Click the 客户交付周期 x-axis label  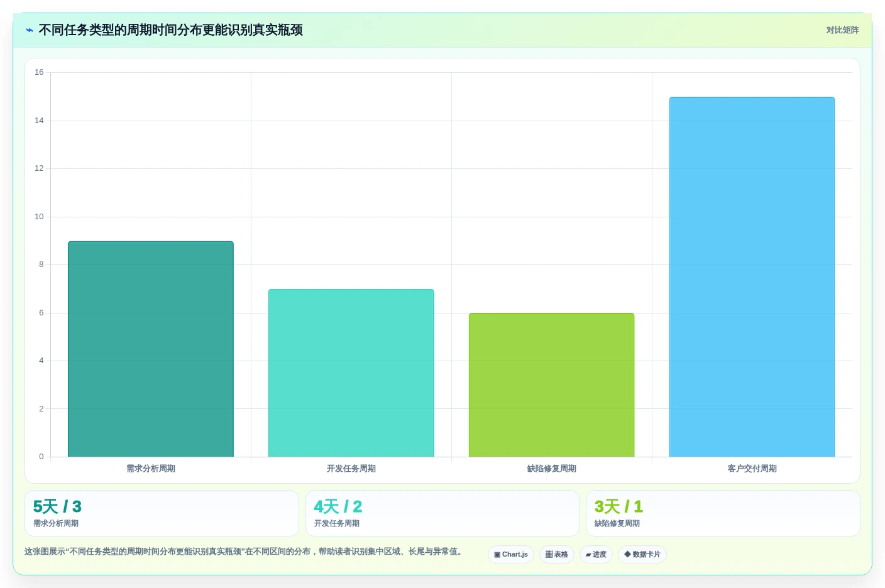[752, 469]
